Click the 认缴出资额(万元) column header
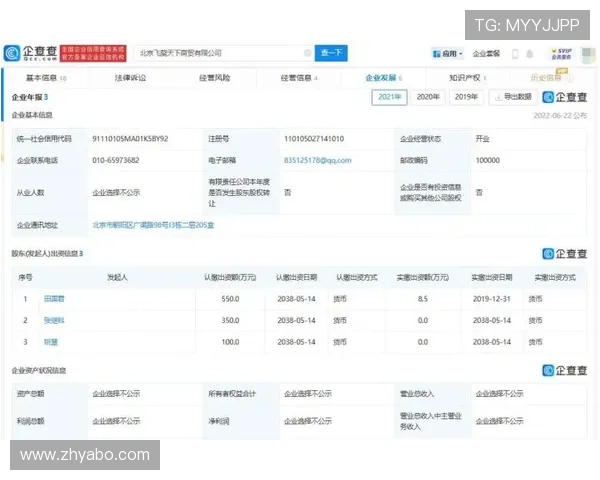This screenshot has height=480, width=600. [230, 278]
